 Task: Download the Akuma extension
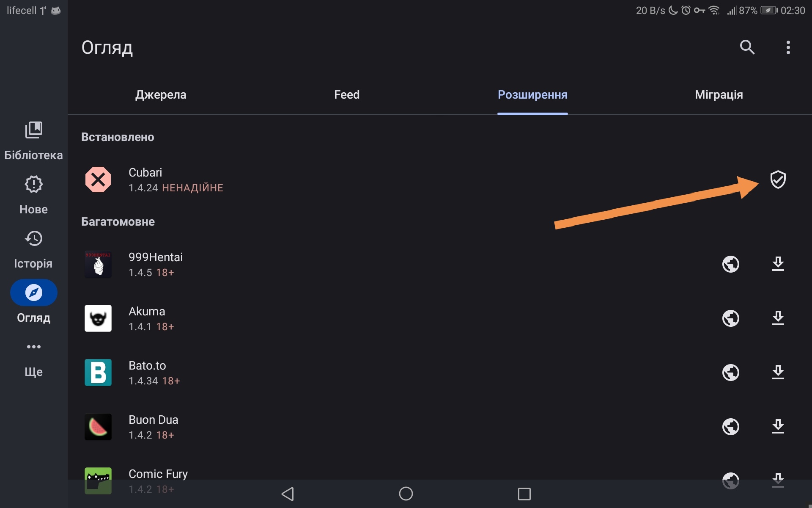(x=778, y=318)
